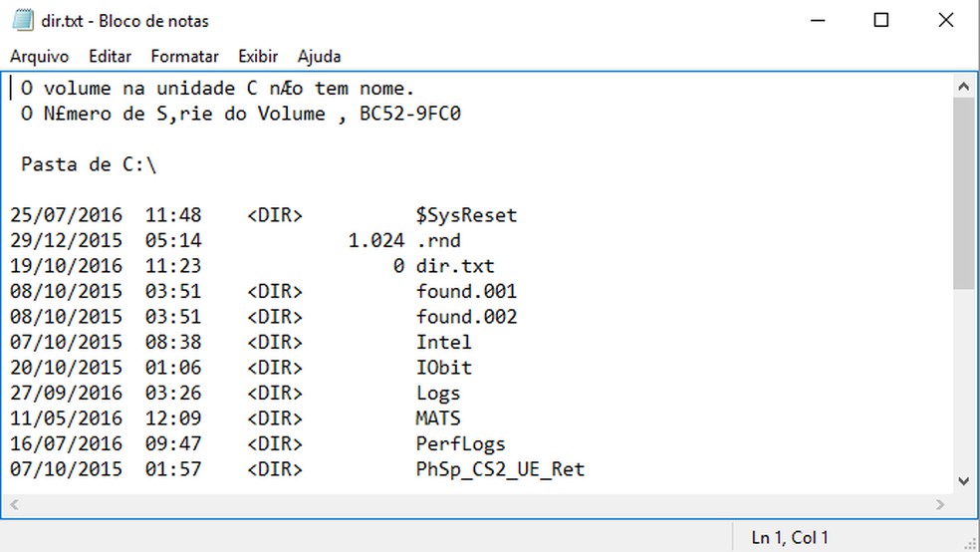Click the Notepad icon in title bar
Screen dimensions: 980x552
(x=22, y=20)
